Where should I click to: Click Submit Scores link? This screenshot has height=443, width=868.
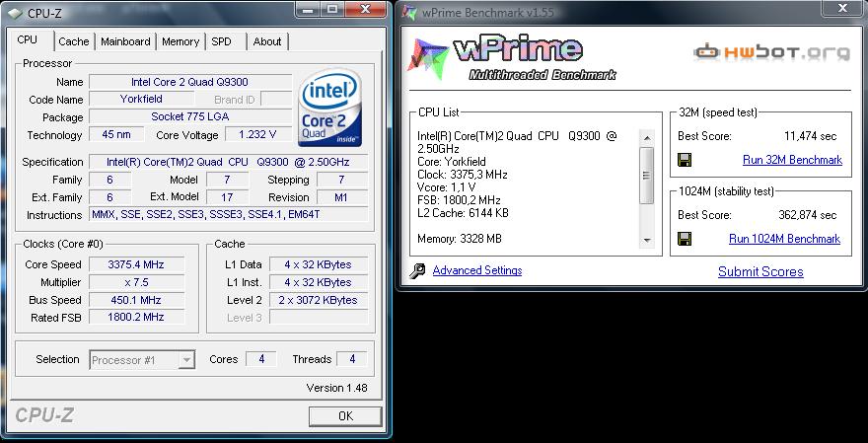click(760, 271)
